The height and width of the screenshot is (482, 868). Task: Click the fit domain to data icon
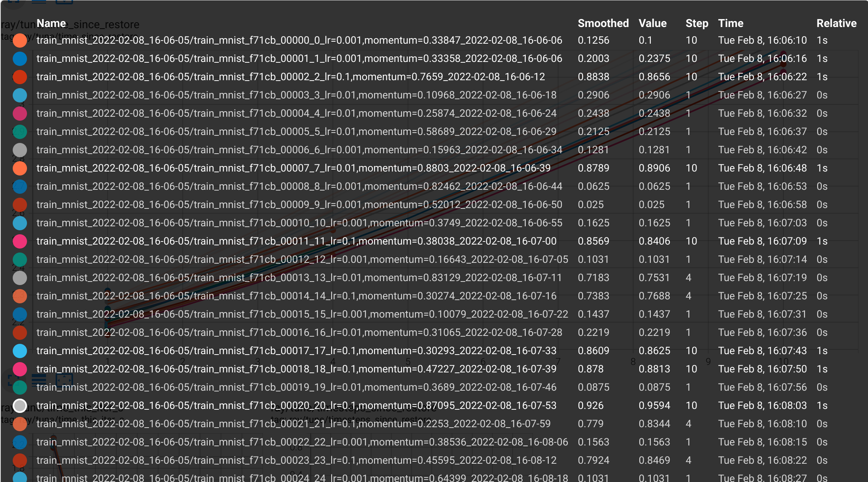(64, 379)
